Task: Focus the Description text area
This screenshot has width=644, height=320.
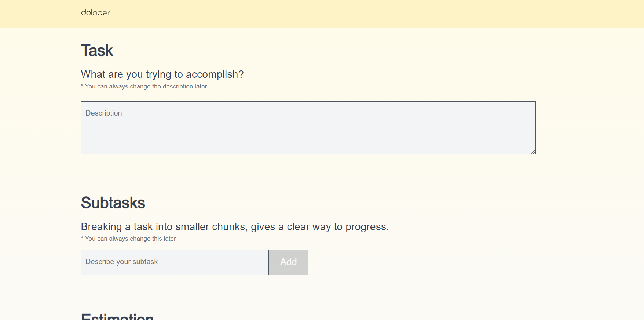Action: [x=308, y=128]
